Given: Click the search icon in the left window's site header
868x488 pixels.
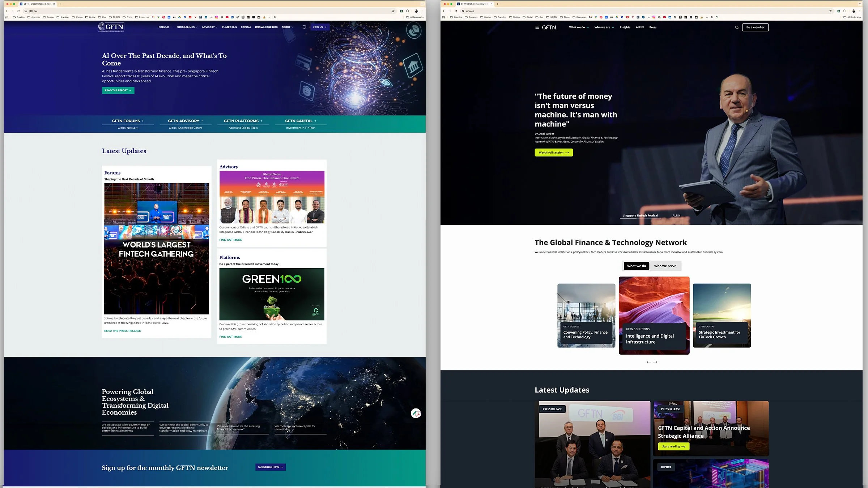Looking at the screenshot, I should click(x=305, y=27).
